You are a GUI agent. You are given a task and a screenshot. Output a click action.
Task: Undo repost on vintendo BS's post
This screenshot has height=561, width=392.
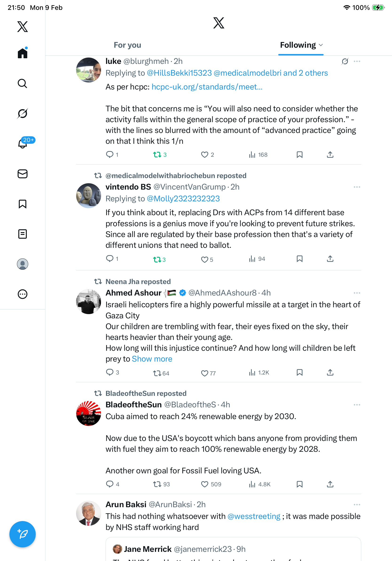(157, 259)
